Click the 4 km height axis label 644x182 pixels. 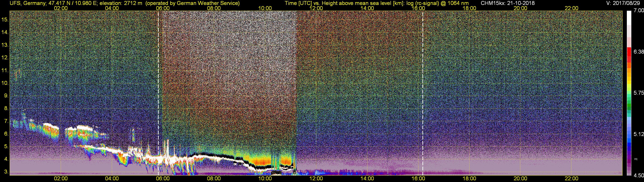click(6, 159)
